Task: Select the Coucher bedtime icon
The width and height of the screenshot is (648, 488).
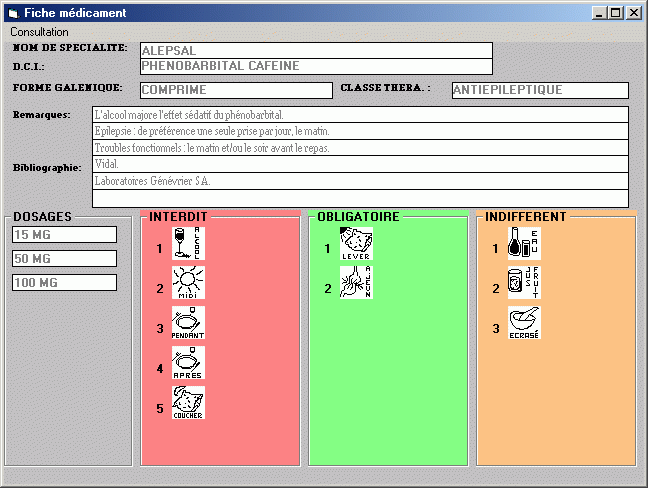Action: (188, 403)
